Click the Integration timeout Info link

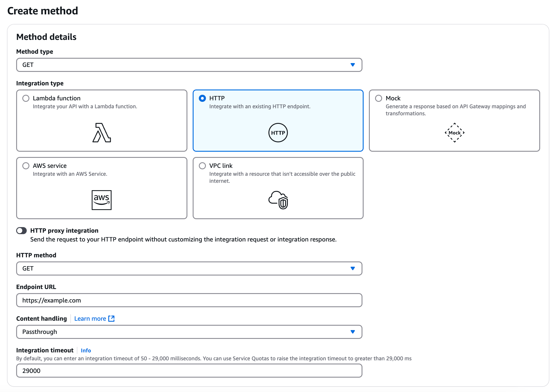point(86,350)
